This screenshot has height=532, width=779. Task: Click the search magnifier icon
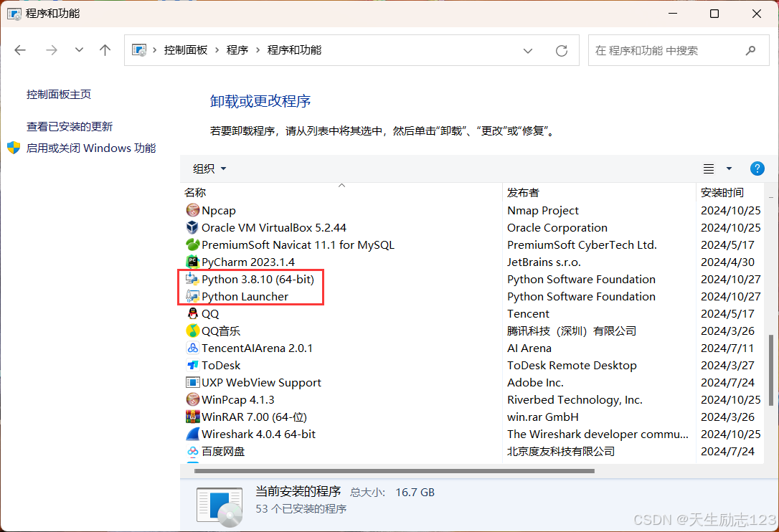click(750, 50)
